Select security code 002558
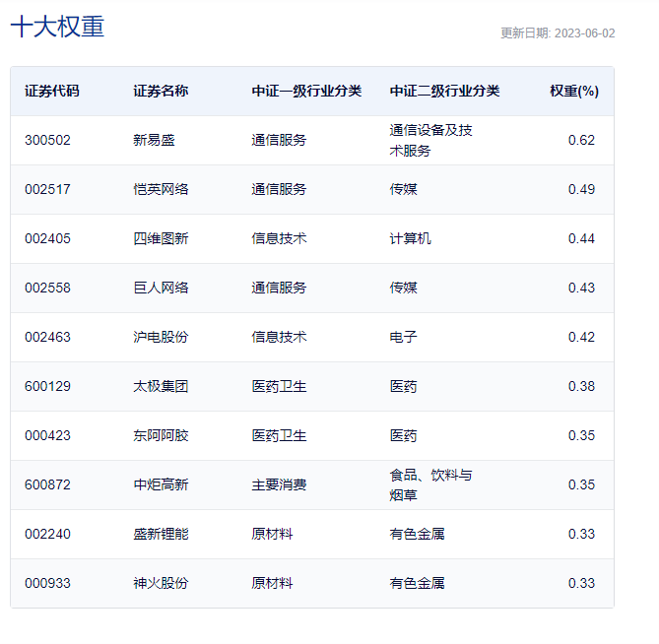 (47, 288)
